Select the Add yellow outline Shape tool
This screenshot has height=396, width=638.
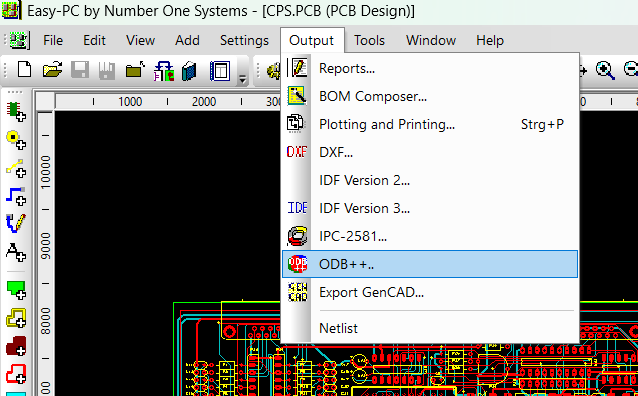coord(16,318)
